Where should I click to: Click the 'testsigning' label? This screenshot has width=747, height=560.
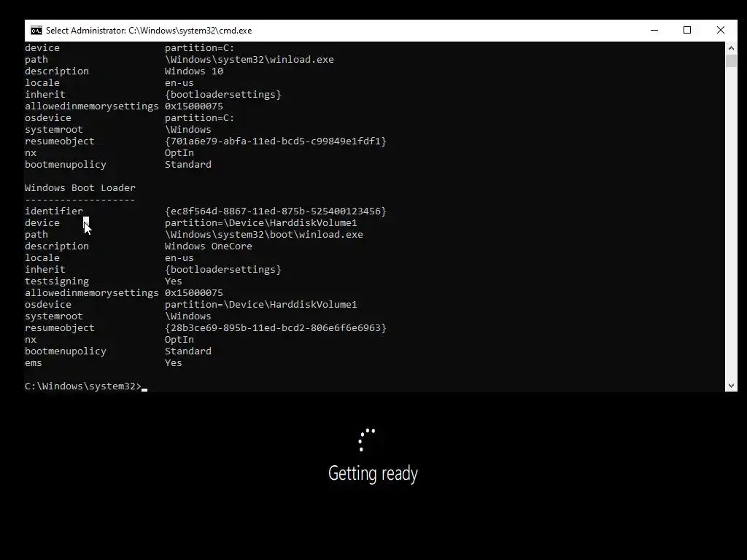click(x=57, y=281)
